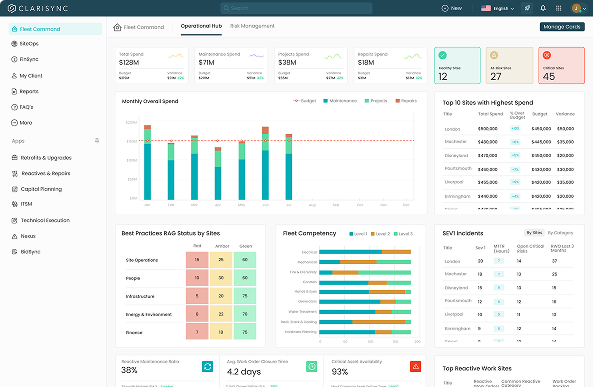Click the Clarisync logo icon
Viewport: 593px width, 387px height.
(12, 8)
